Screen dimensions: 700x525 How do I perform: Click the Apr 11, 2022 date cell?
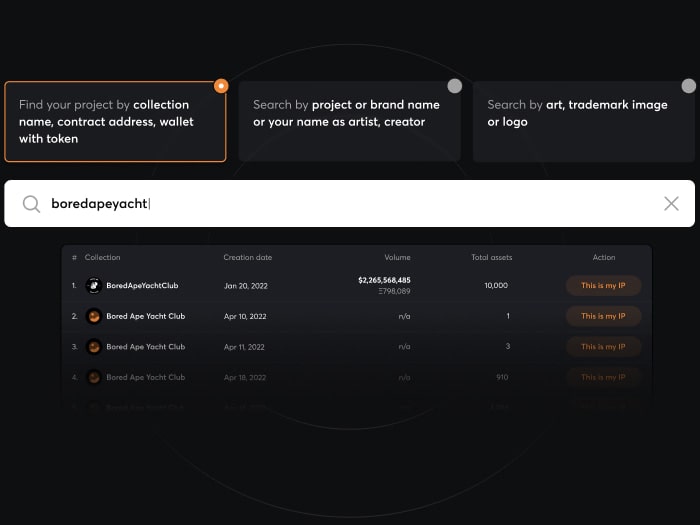pyautogui.click(x=244, y=347)
